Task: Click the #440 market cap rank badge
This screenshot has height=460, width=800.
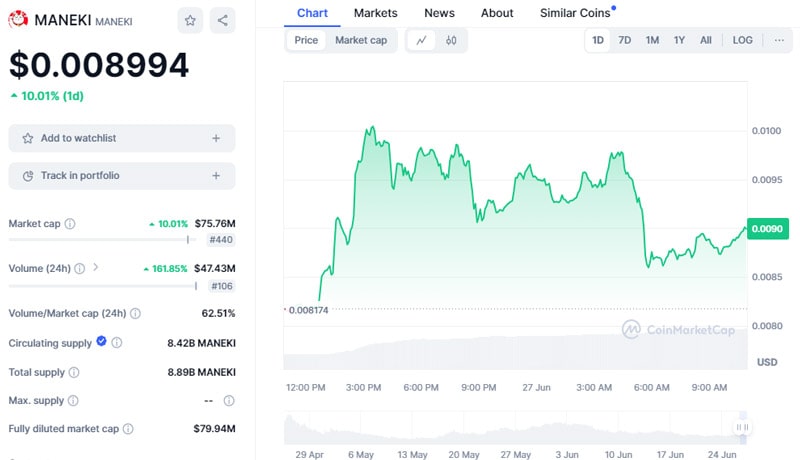Action: coord(221,240)
